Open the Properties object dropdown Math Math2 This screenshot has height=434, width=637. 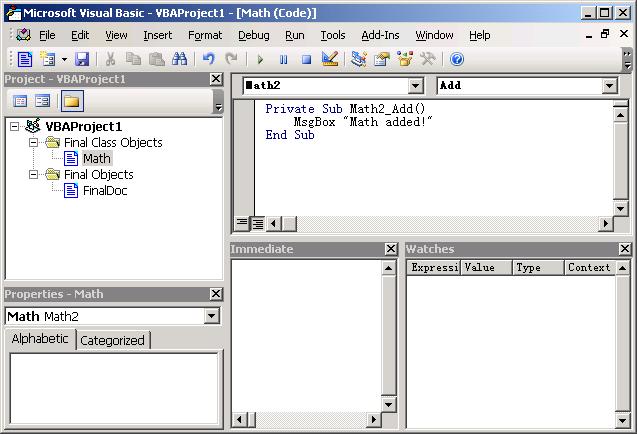212,316
